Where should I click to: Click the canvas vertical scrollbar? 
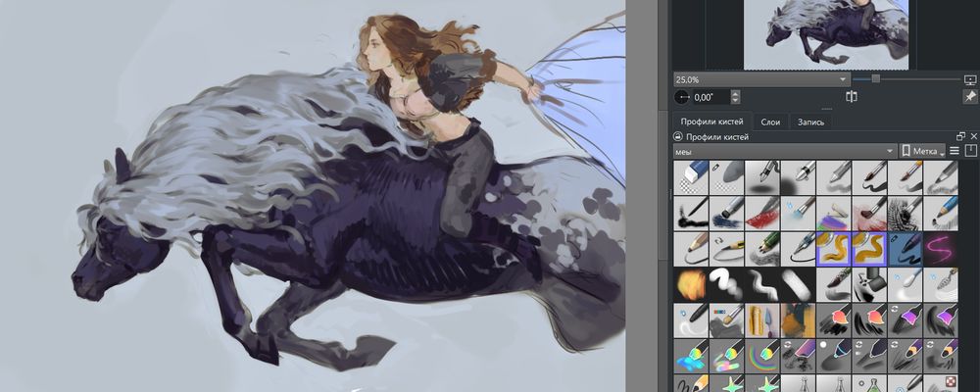[662, 184]
